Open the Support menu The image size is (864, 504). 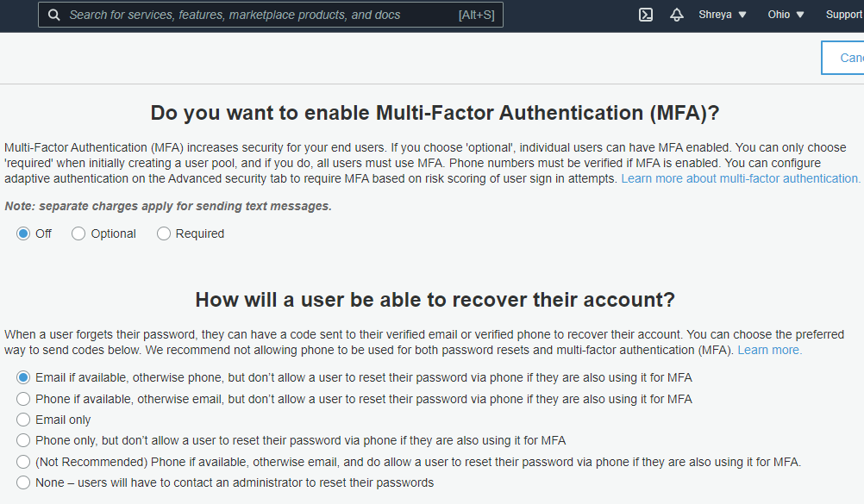843,15
